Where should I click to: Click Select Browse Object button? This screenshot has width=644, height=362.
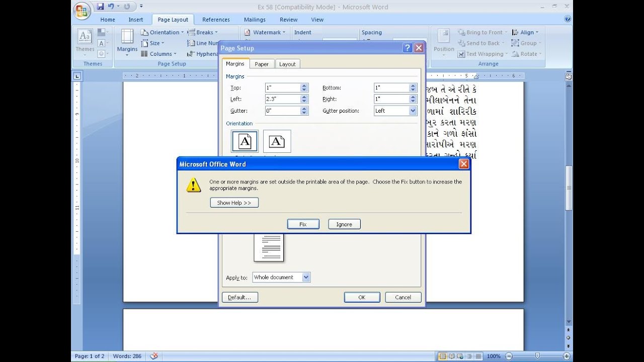pos(569,337)
